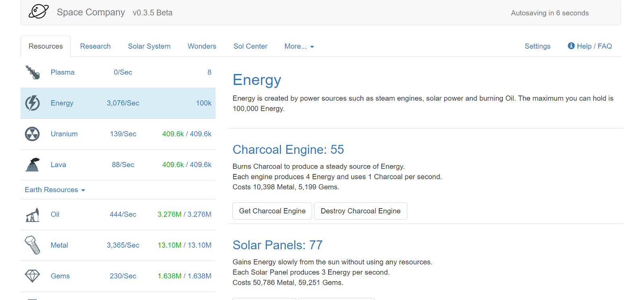Open the Wonders tab

click(202, 46)
